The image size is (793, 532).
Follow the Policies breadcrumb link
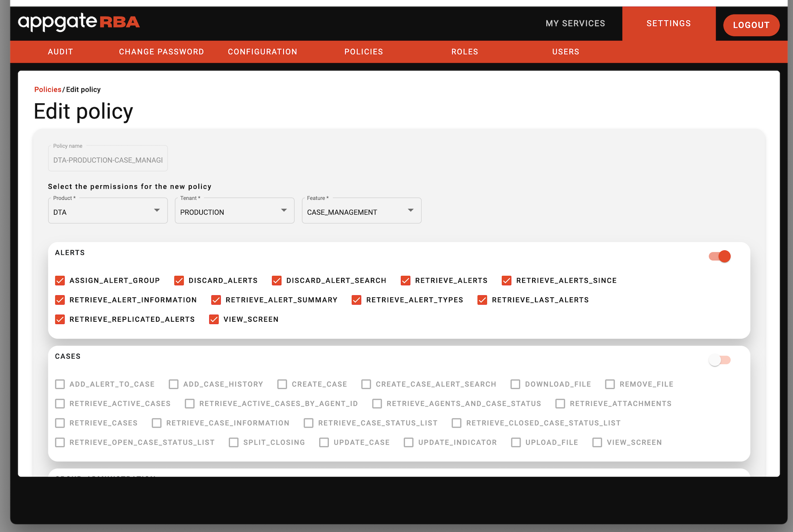pos(48,90)
